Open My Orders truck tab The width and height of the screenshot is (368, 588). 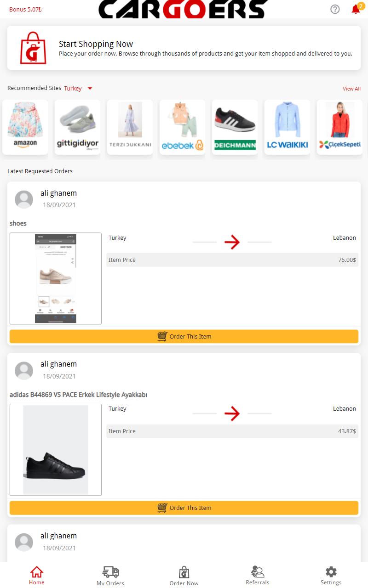point(110,576)
